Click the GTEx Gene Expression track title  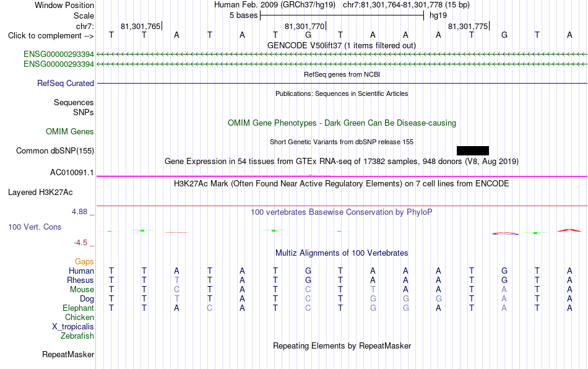click(342, 161)
